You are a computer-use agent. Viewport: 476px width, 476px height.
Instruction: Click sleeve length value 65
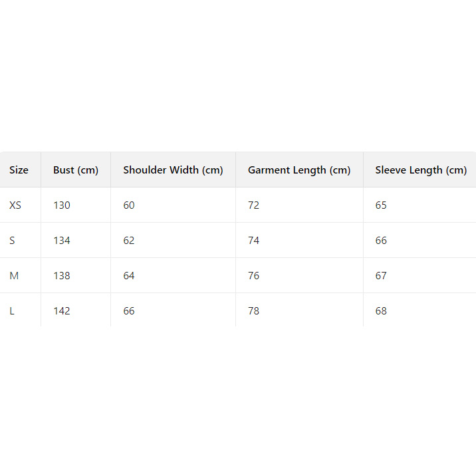click(381, 205)
